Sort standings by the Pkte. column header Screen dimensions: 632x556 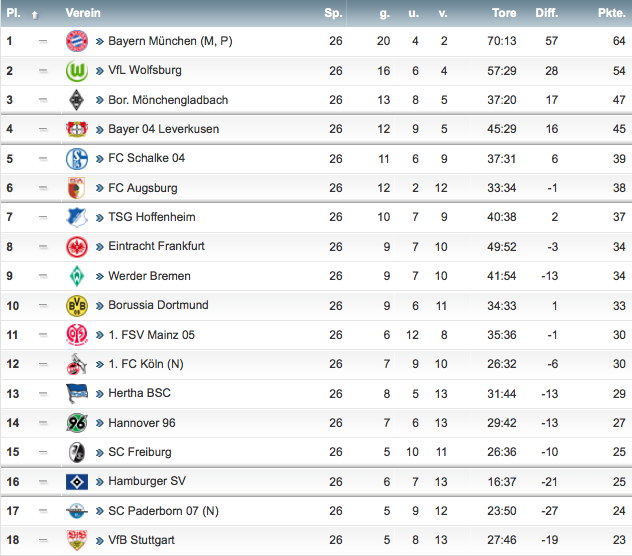point(611,13)
